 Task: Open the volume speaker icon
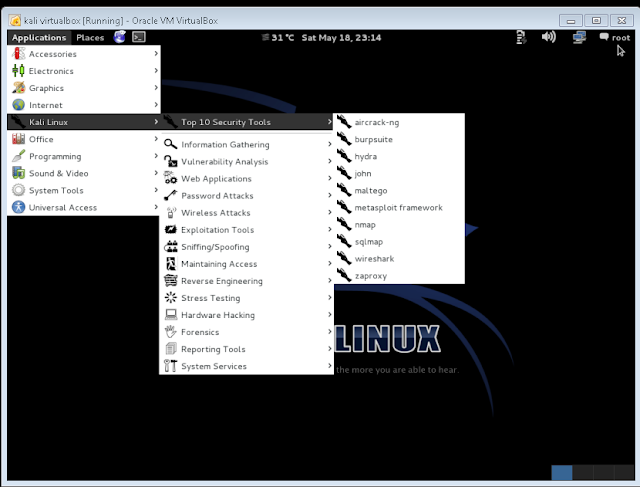[x=549, y=37]
